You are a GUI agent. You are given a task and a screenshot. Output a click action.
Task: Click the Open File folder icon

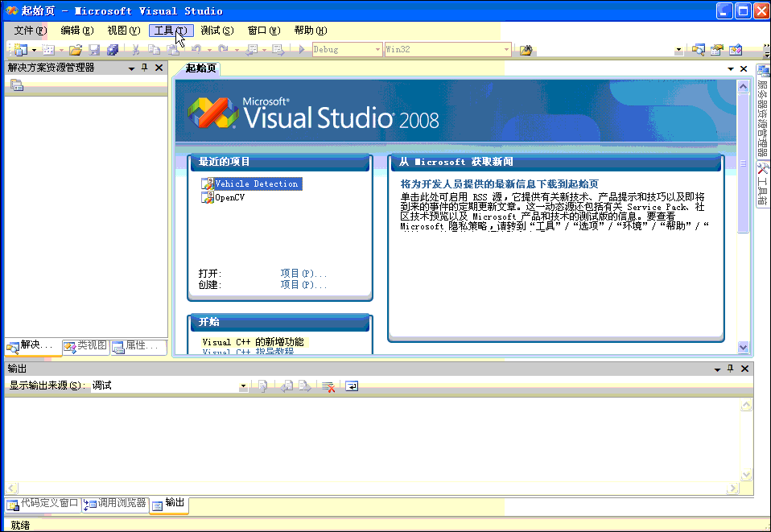click(76, 50)
